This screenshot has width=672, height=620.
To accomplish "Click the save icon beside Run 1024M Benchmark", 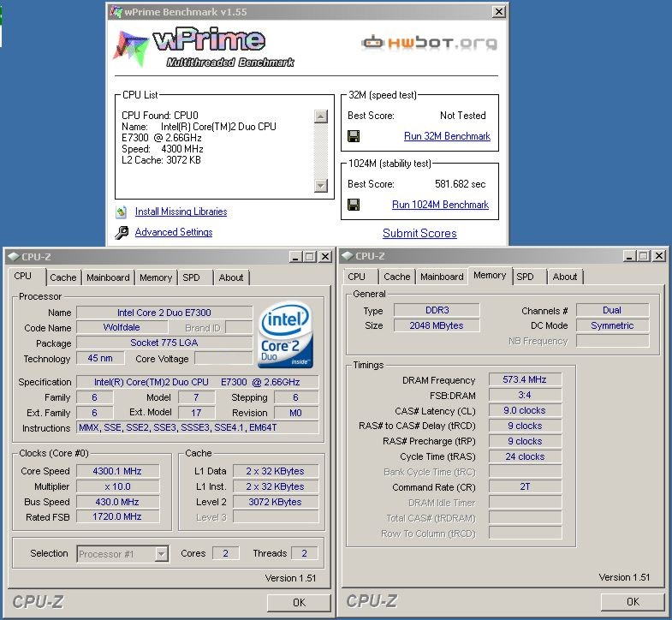I will click(x=354, y=205).
